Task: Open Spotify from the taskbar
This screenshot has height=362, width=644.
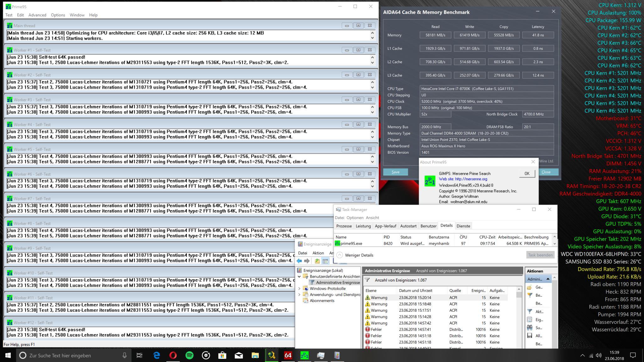Action: tap(189, 355)
